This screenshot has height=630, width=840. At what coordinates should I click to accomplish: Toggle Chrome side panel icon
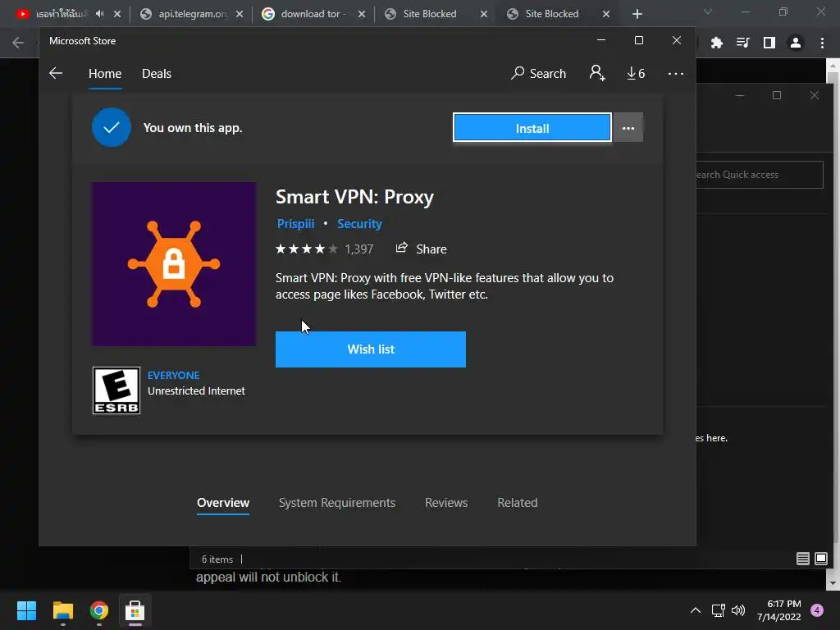[x=769, y=43]
